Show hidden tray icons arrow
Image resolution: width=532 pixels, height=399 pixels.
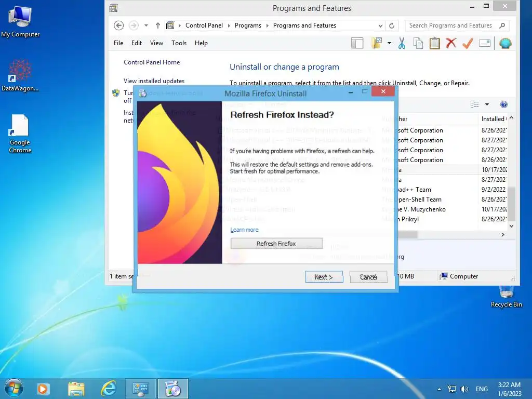pos(440,389)
